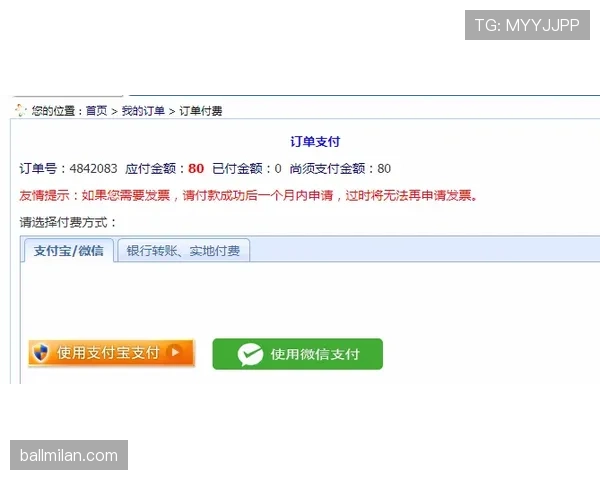Click the 订单支付 heading
Viewport: 600px width, 480px height.
315,142
